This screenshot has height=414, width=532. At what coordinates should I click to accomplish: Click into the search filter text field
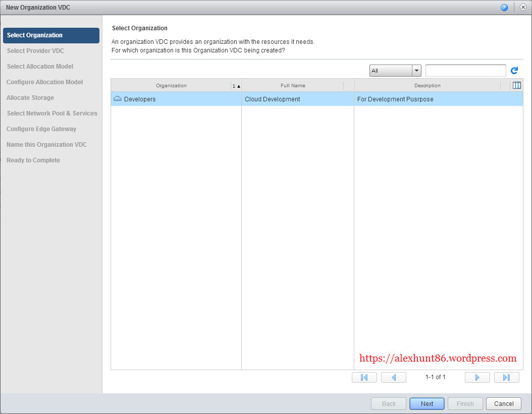(x=465, y=71)
